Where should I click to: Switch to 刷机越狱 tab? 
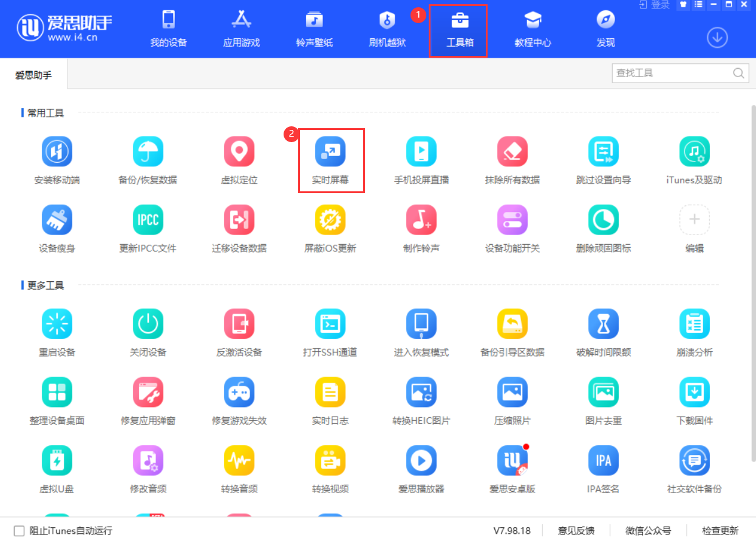pyautogui.click(x=387, y=29)
